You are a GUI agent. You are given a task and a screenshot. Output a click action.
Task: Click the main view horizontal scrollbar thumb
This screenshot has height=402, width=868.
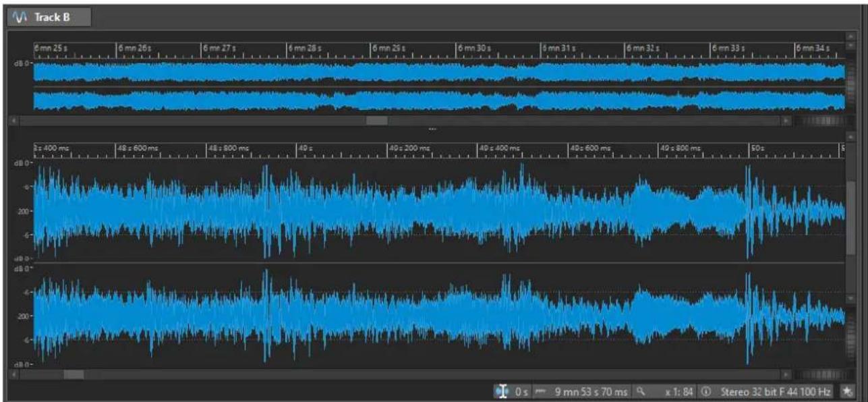pos(74,374)
